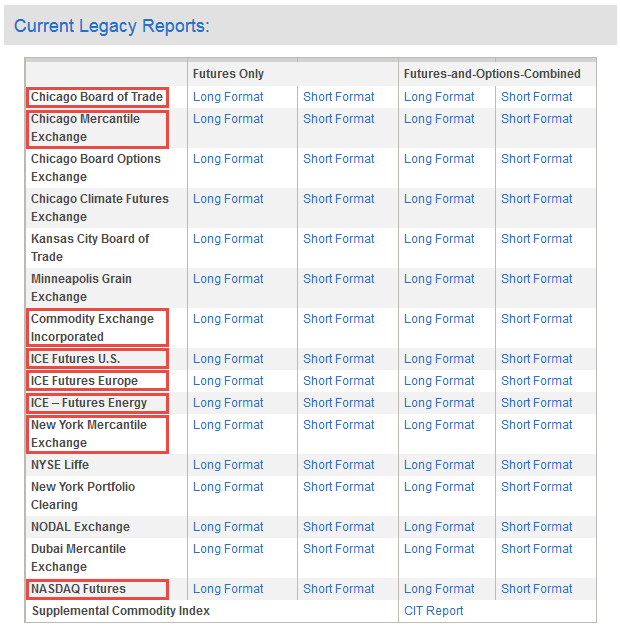Image resolution: width=620 pixels, height=627 pixels.
Task: Open Commodity Exchange Incorporated combined Long Format
Action: (439, 319)
